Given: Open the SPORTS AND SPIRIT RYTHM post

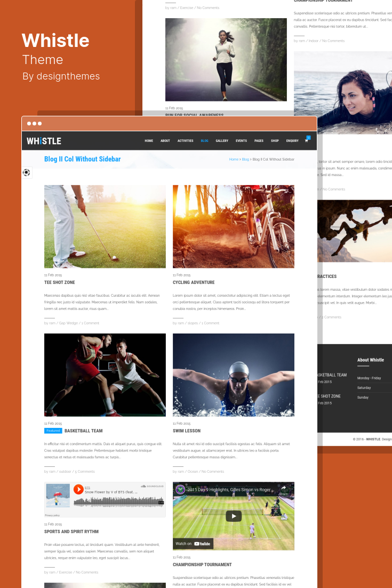Looking at the screenshot, I should (71, 532).
